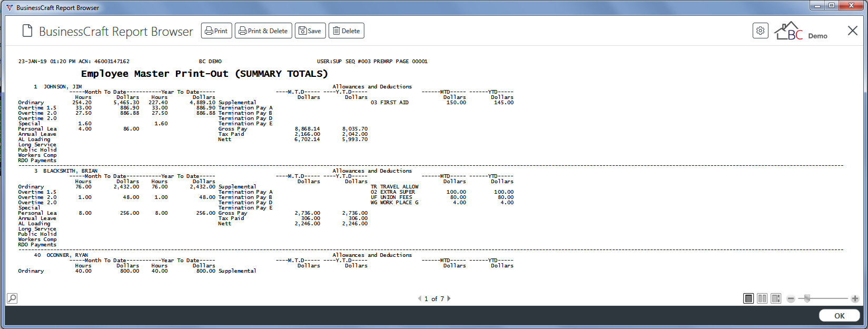Click the 'USER:SUP' header text
The height and width of the screenshot is (329, 868).
pyautogui.click(x=329, y=62)
